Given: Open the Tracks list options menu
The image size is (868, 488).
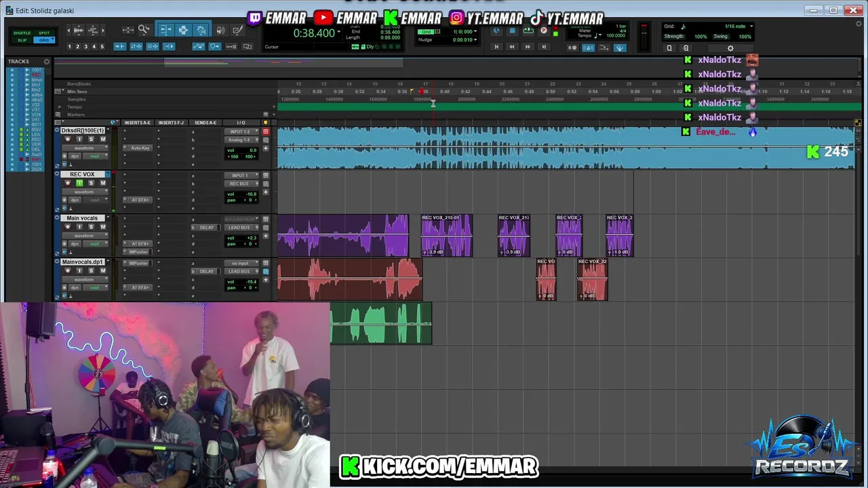Looking at the screenshot, I should click(47, 62).
